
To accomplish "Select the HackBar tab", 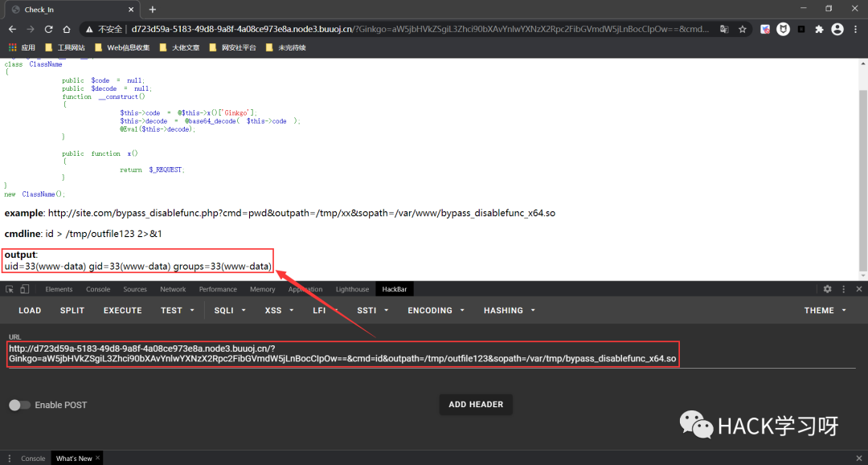I will [394, 289].
